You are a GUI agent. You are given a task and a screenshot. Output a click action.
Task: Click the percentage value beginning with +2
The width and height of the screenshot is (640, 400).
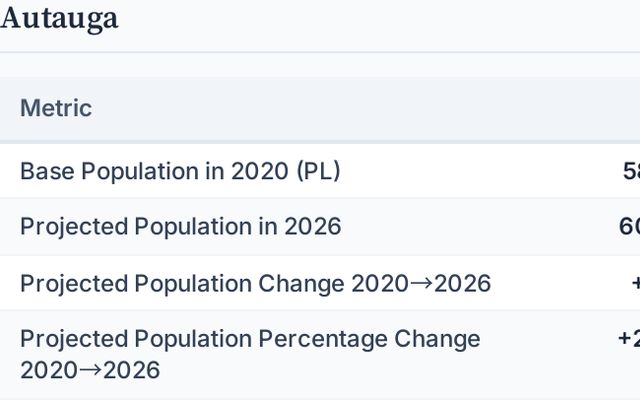pyautogui.click(x=629, y=339)
